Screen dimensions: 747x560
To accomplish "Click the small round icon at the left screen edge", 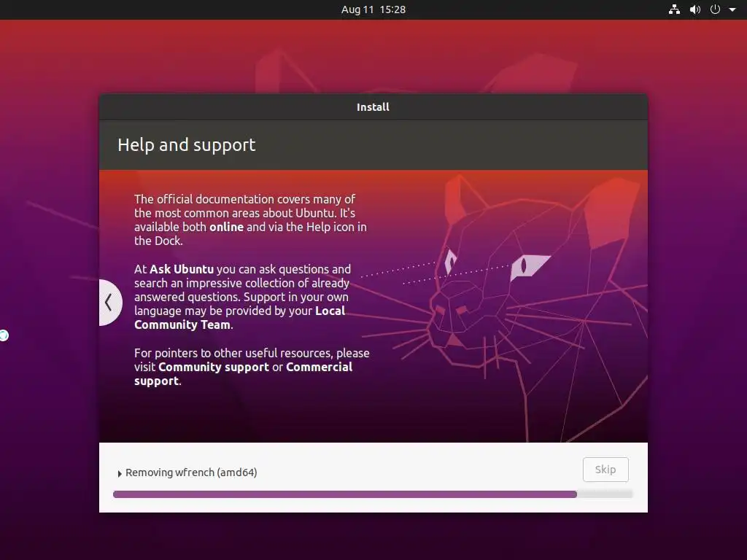I will 4,335.
